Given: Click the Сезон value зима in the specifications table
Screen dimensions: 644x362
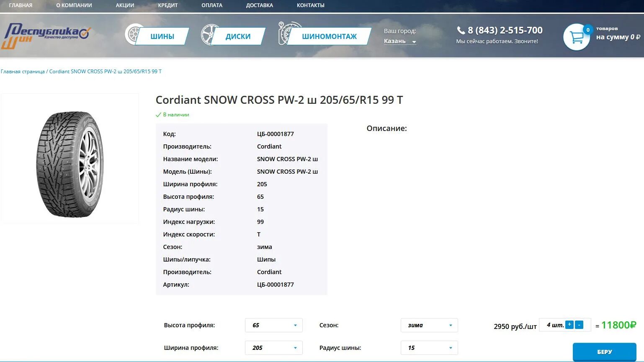Looking at the screenshot, I should (265, 247).
